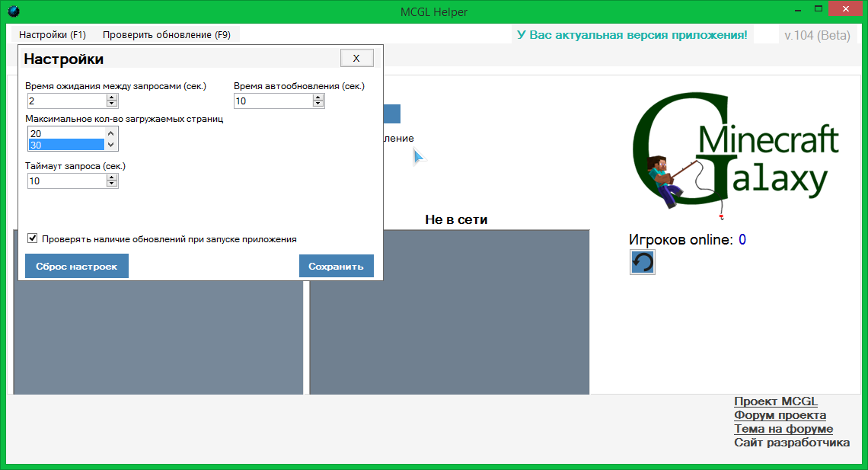The height and width of the screenshot is (470, 868).
Task: Click the MCGL Helper app icon in title bar
Action: click(13, 11)
